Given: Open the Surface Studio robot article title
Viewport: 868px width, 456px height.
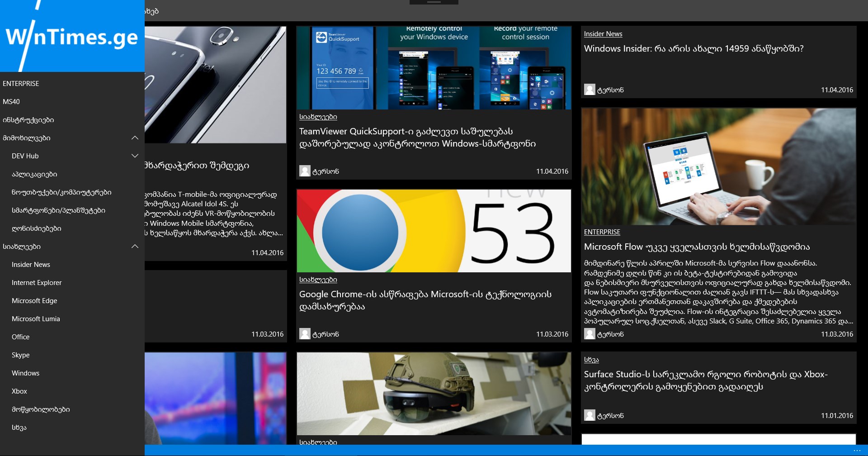Looking at the screenshot, I should pyautogui.click(x=706, y=380).
